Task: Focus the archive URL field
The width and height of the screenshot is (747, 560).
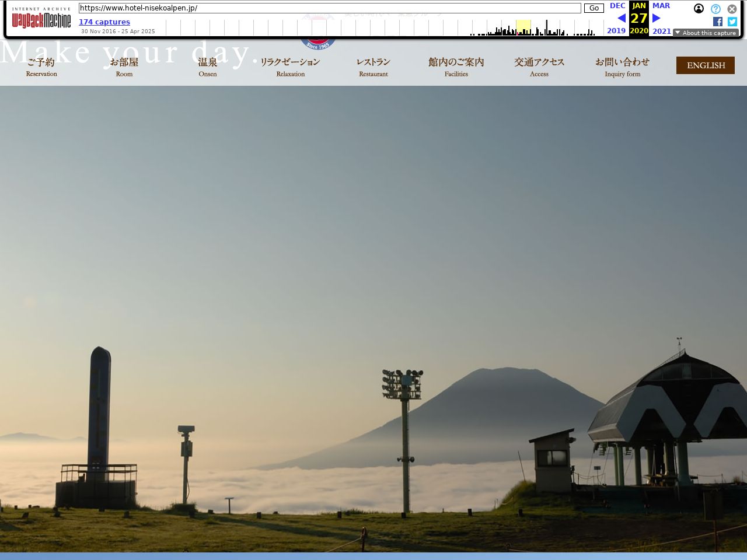Action: click(330, 8)
